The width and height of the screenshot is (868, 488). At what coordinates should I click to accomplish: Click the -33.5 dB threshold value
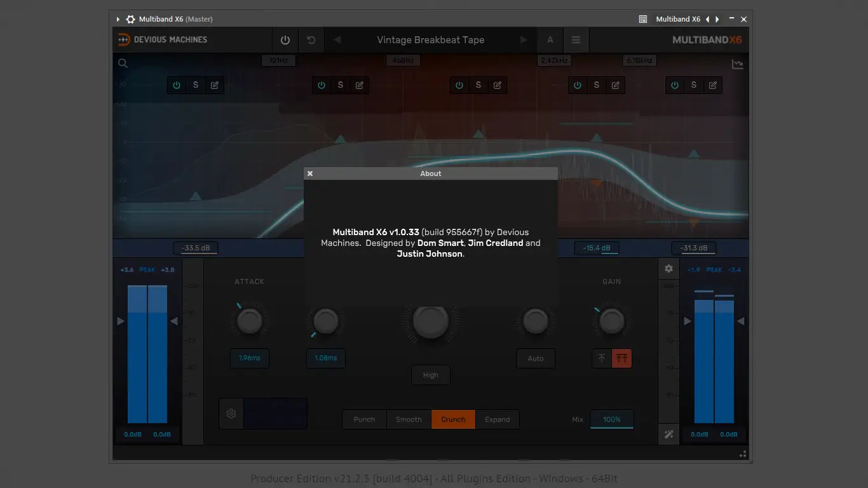click(x=196, y=248)
